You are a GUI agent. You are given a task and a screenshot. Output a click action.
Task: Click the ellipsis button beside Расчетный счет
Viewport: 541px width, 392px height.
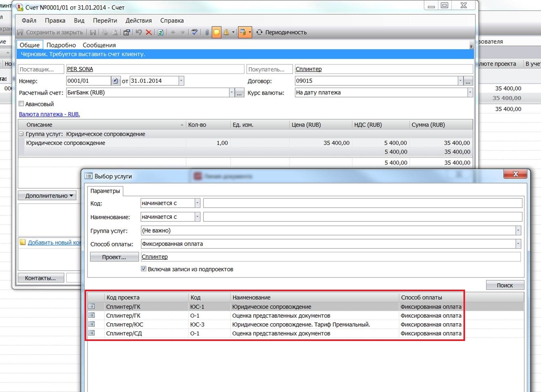pos(239,93)
